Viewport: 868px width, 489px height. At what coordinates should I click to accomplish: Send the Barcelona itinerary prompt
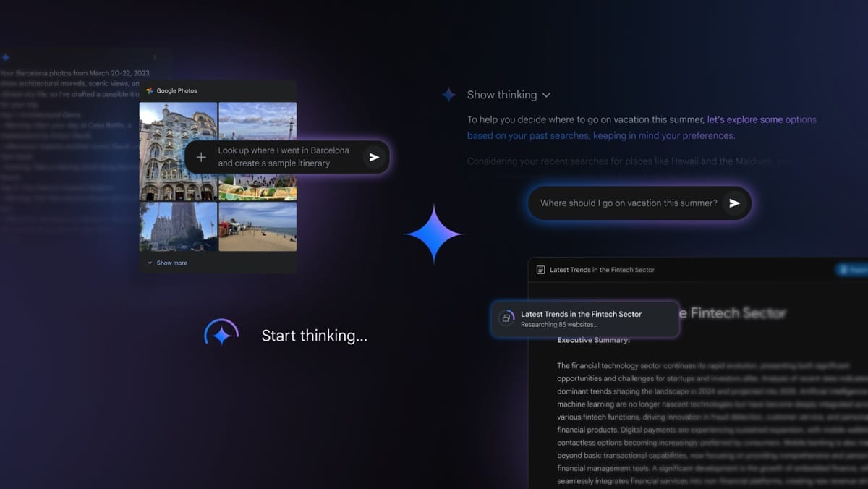coord(374,157)
